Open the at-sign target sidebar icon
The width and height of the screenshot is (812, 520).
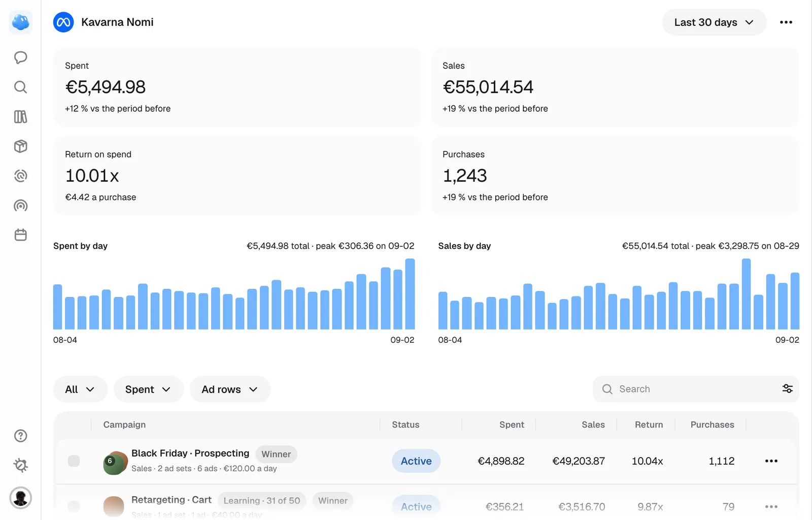tap(21, 176)
